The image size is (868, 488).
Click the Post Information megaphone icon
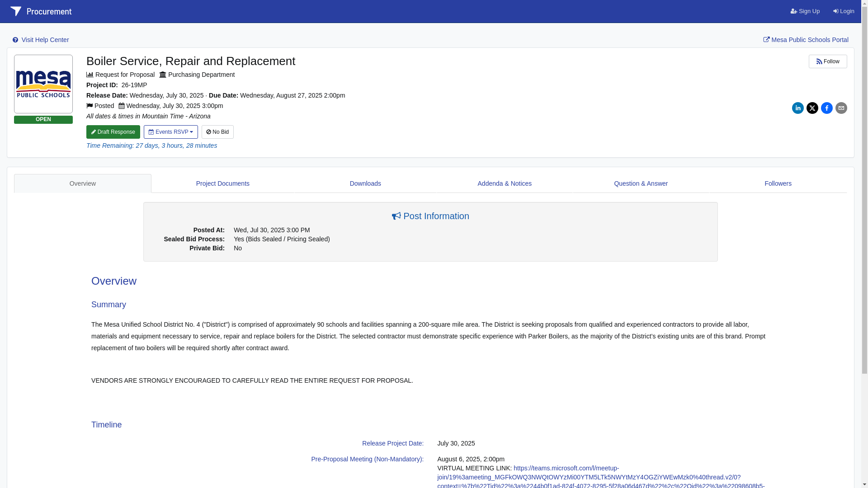click(x=396, y=216)
